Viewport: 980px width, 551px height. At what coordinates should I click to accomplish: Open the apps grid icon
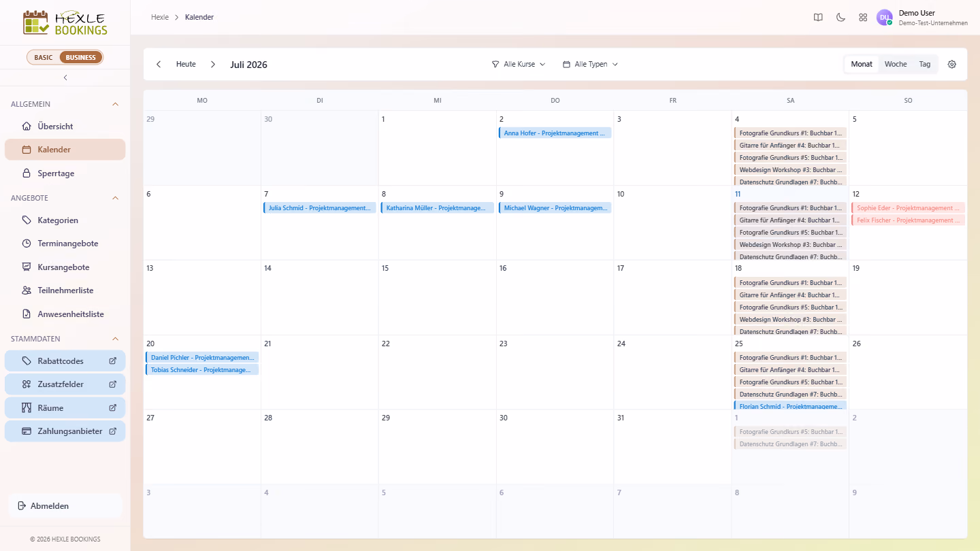pyautogui.click(x=863, y=18)
